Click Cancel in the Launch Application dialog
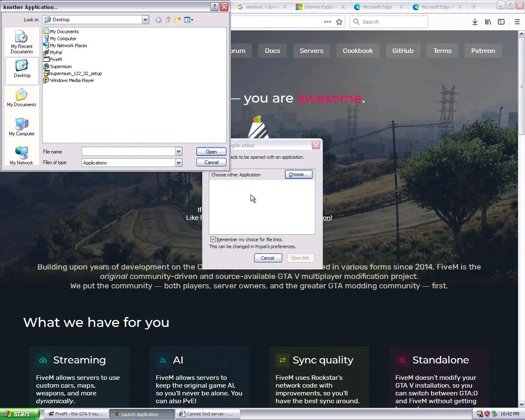 pyautogui.click(x=268, y=258)
